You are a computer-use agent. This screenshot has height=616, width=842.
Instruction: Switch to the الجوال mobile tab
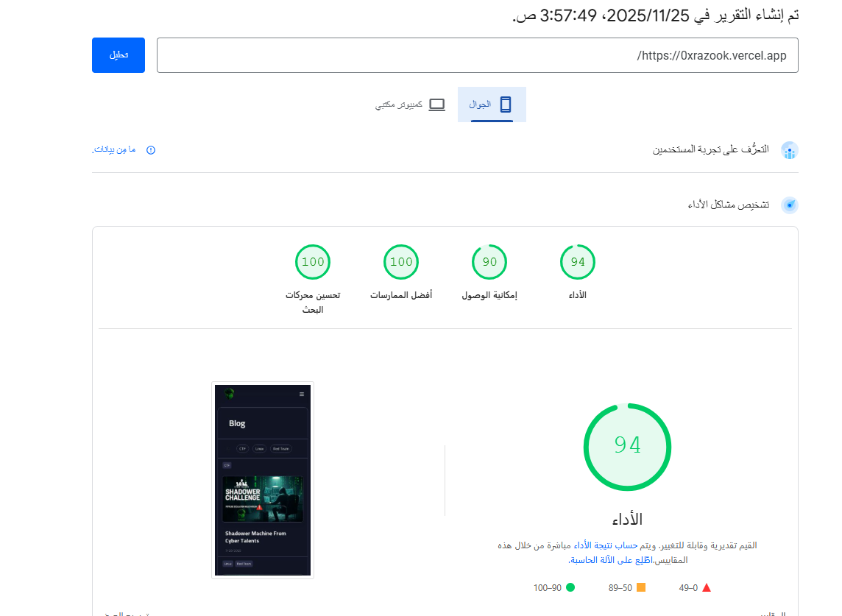pyautogui.click(x=492, y=105)
